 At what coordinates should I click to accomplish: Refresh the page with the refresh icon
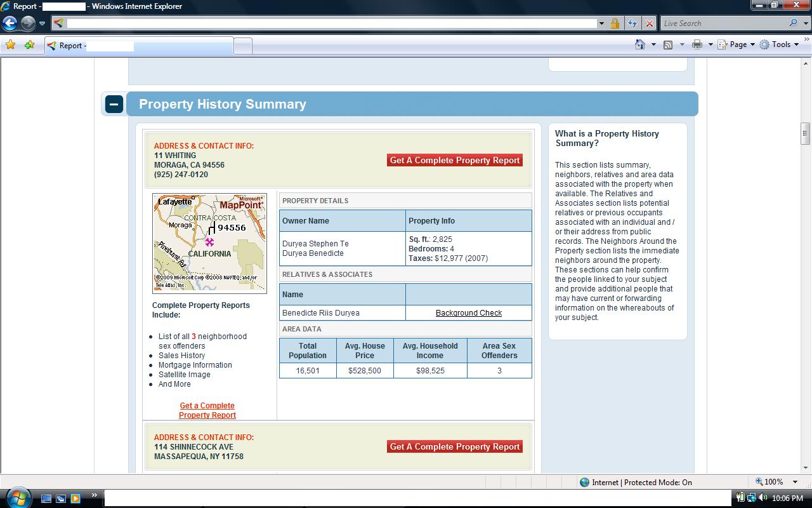(632, 23)
